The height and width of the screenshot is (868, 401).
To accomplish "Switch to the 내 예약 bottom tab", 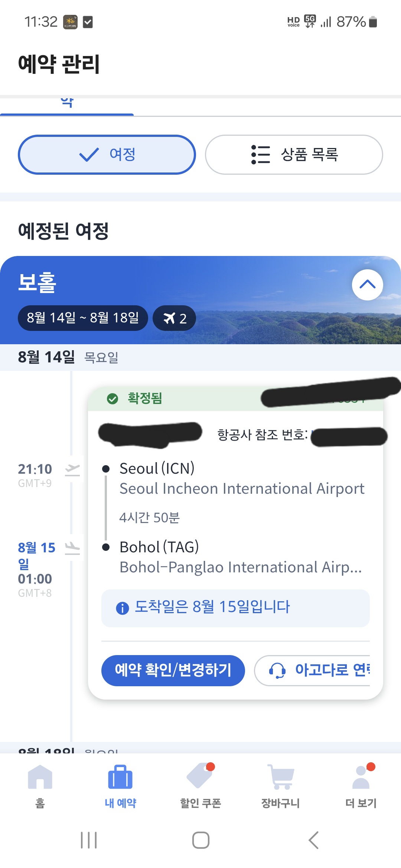I will coord(120,785).
